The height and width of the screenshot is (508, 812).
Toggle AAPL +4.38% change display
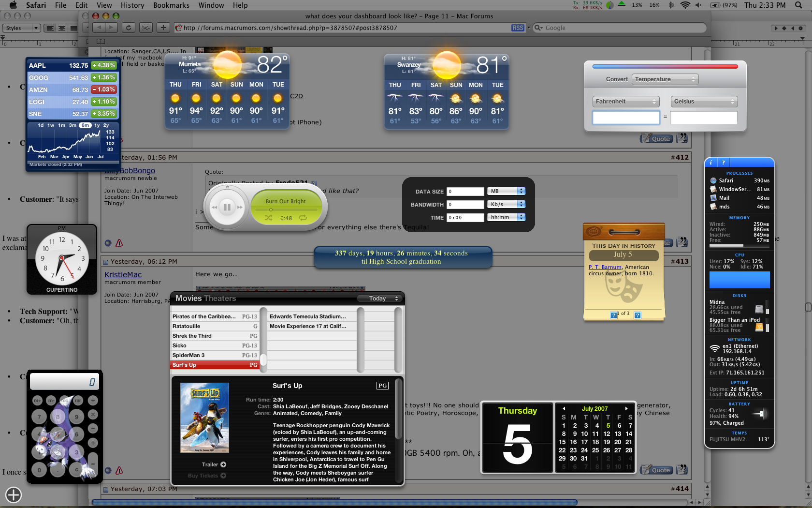coord(104,65)
